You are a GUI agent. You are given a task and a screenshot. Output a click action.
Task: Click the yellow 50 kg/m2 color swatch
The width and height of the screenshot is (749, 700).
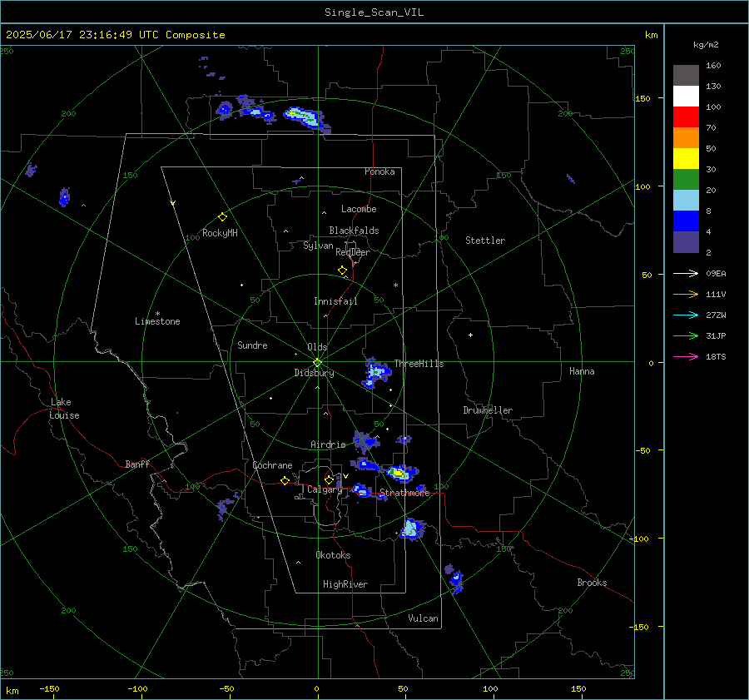[686, 159]
